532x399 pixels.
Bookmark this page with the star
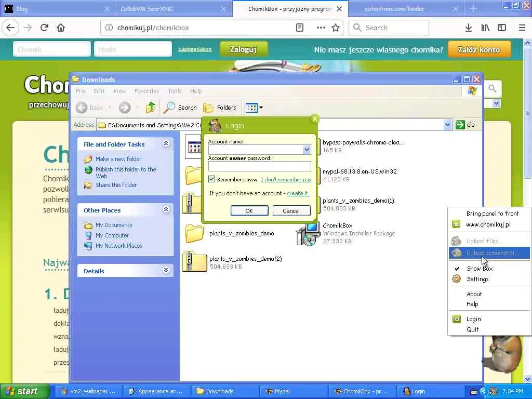click(336, 28)
